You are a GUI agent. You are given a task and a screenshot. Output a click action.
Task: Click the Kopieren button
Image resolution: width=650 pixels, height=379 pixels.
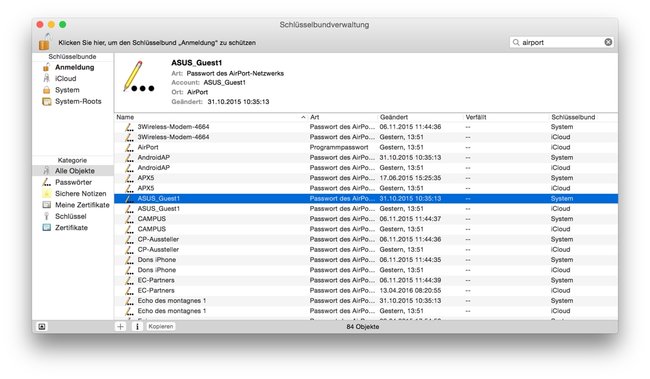160,327
